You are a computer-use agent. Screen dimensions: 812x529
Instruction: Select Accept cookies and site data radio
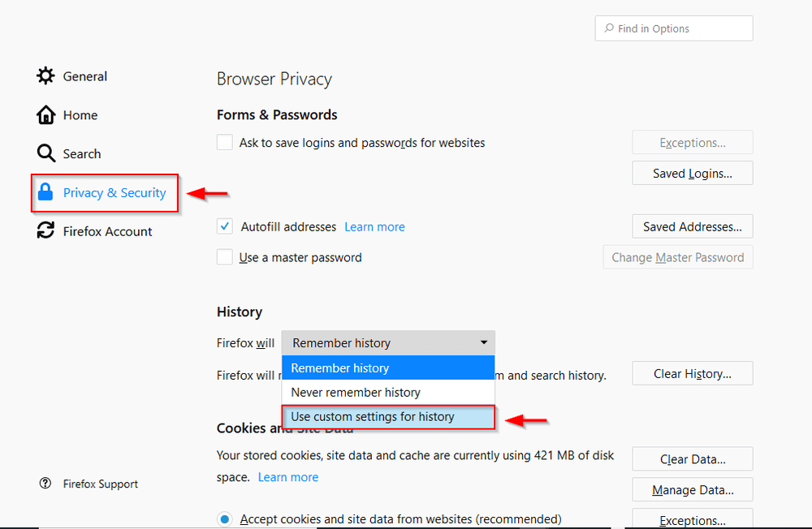click(x=224, y=518)
